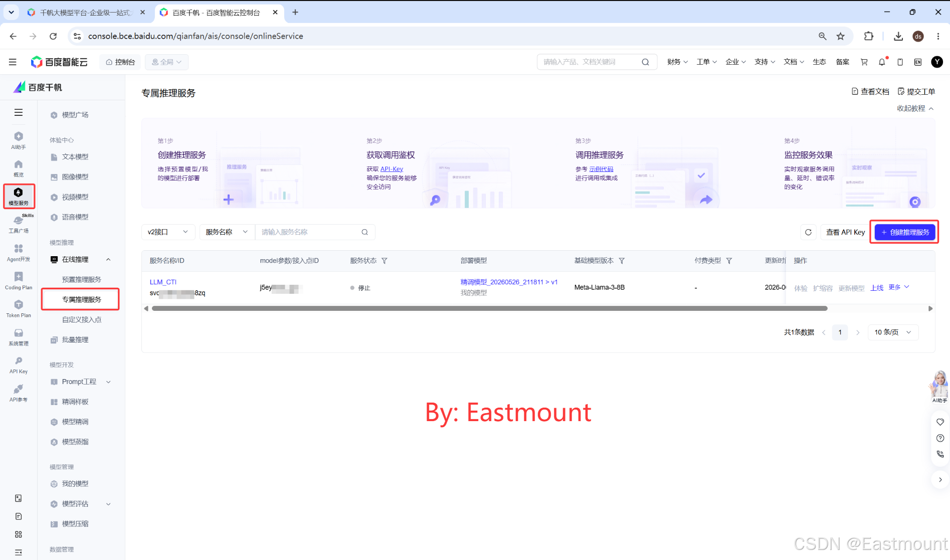
Task: Click the 控制台 button in header
Action: [x=120, y=62]
